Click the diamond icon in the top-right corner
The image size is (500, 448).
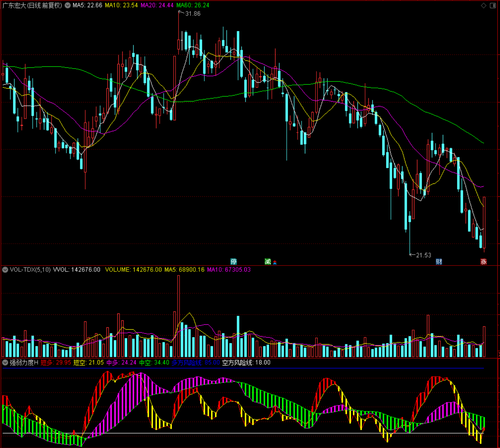click(483, 5)
